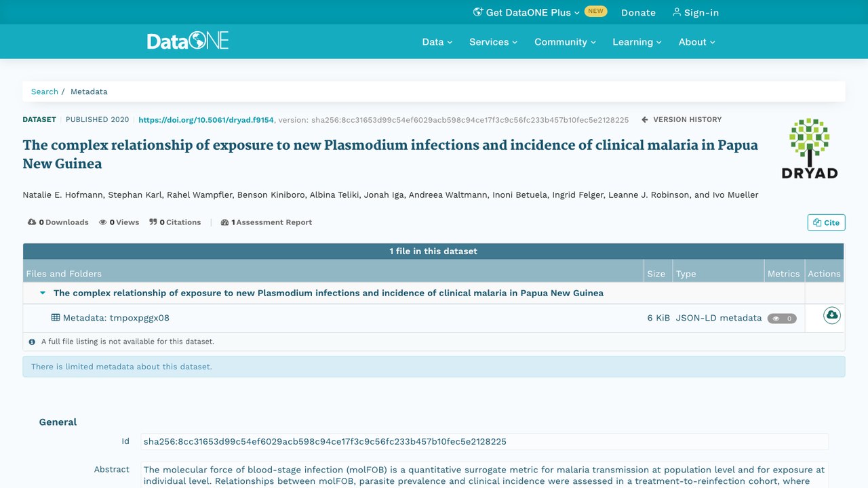This screenshot has width=868, height=488.
Task: Click the assessment report gauge icon
Action: pos(225,222)
